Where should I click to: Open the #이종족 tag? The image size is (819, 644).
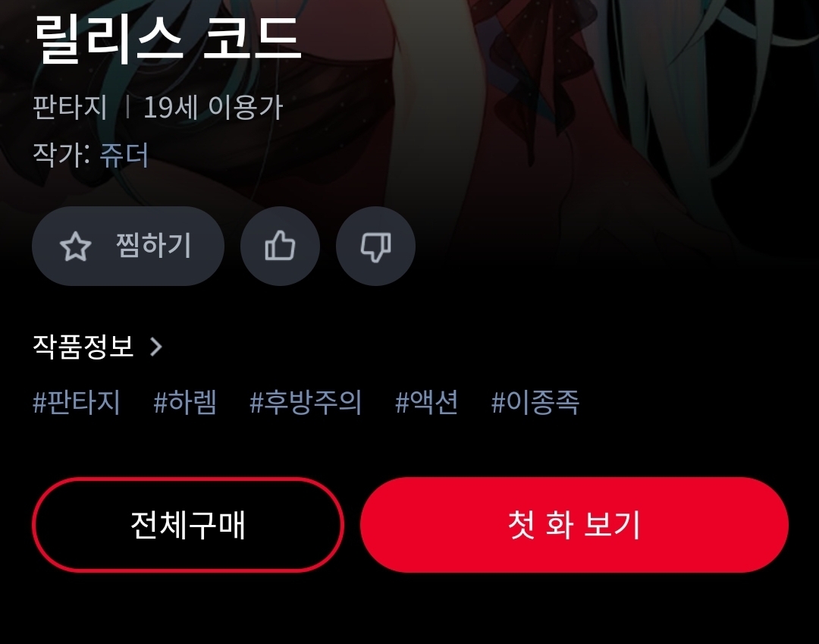pos(535,403)
